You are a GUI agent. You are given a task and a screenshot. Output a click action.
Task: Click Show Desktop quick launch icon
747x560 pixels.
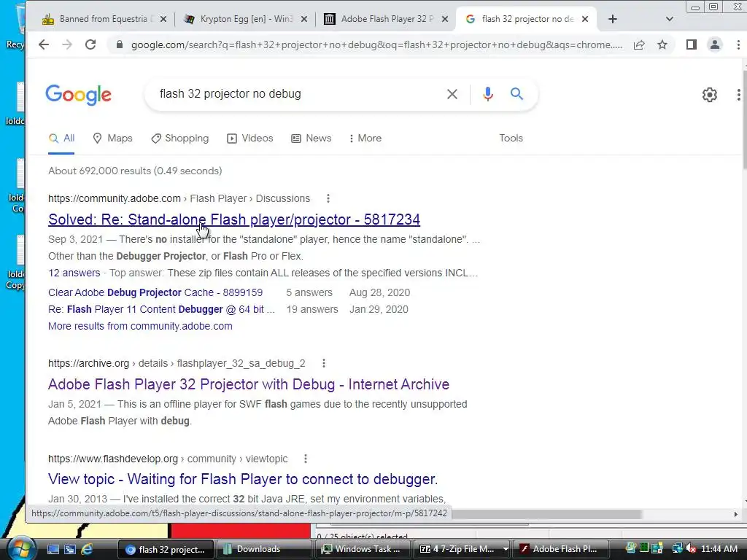[53, 550]
